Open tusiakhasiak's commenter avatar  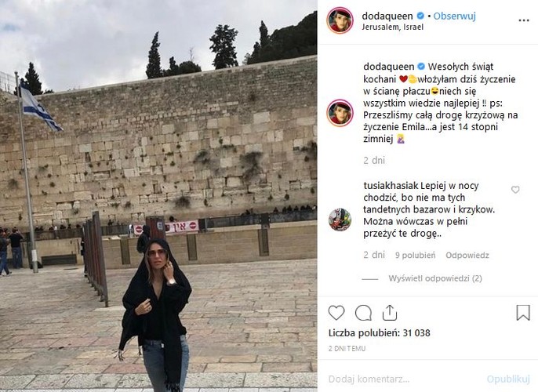340,220
